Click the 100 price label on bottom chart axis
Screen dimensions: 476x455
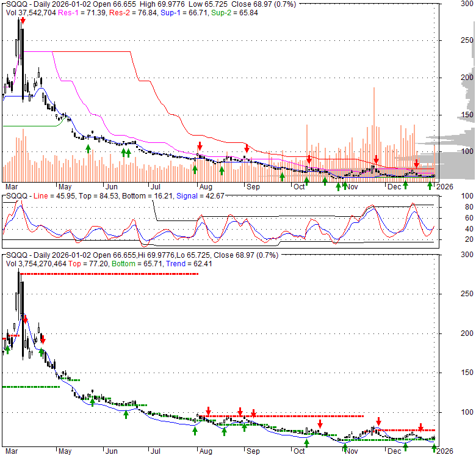tap(467, 412)
